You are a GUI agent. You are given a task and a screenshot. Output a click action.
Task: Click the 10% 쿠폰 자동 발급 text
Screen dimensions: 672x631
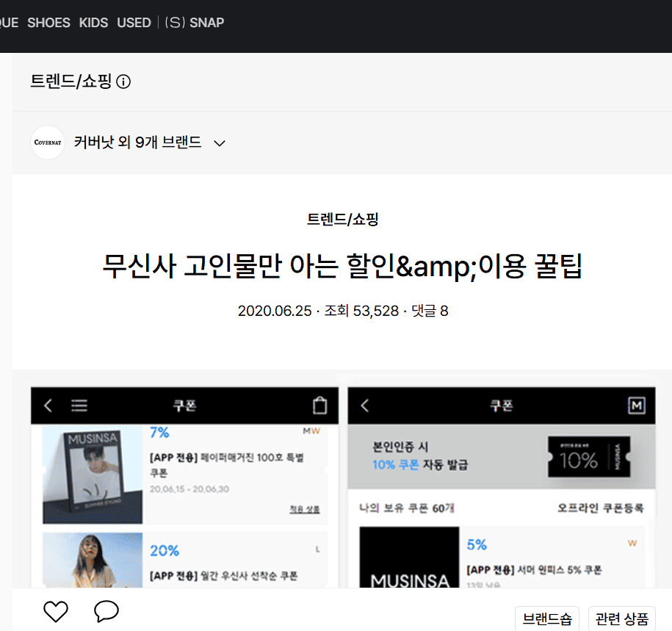(420, 465)
